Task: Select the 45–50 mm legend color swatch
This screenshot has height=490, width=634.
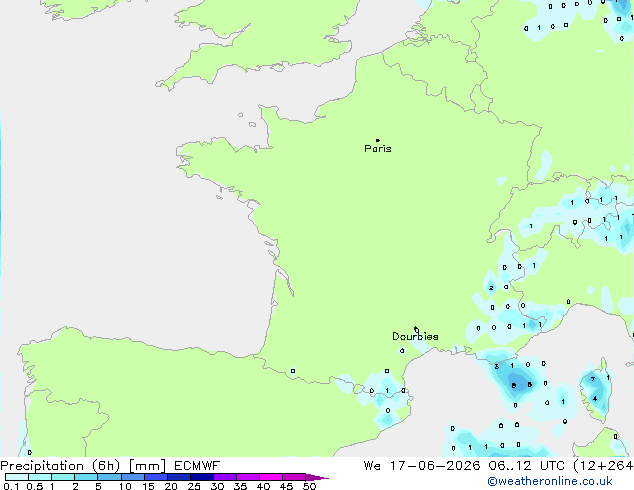Action: tap(294, 477)
